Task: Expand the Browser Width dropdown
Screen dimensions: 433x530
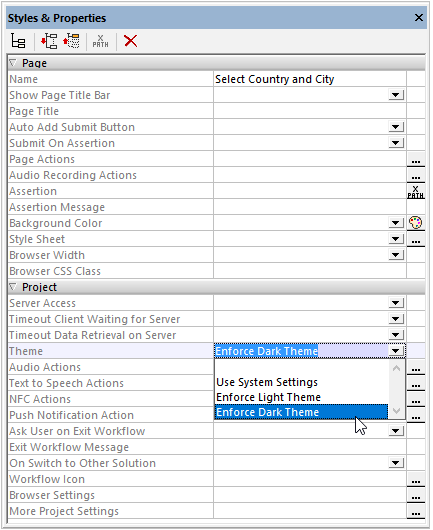Action: [396, 255]
